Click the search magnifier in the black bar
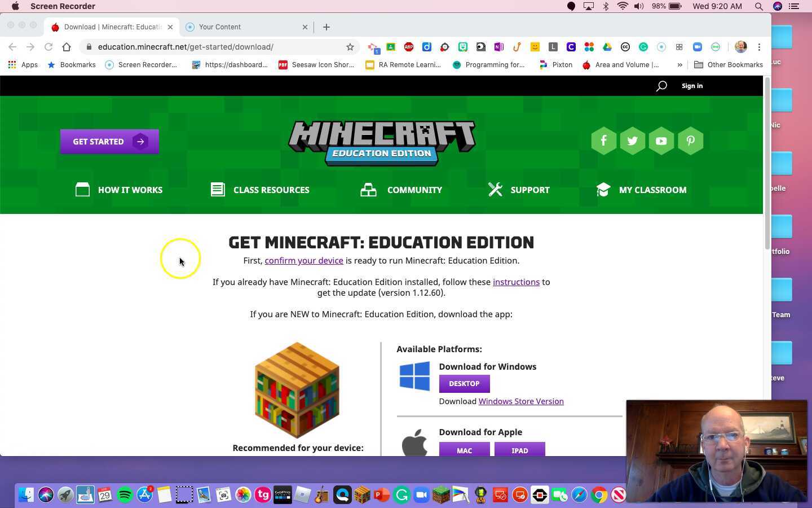 click(x=661, y=86)
